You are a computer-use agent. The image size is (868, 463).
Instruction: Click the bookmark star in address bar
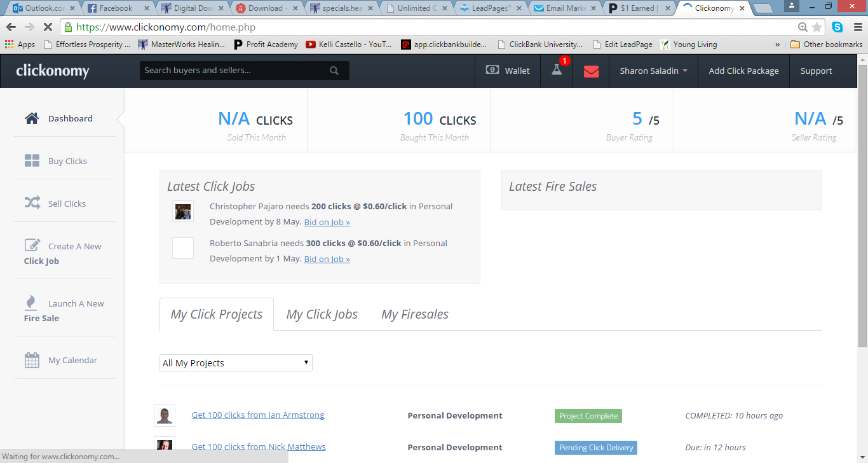click(817, 27)
